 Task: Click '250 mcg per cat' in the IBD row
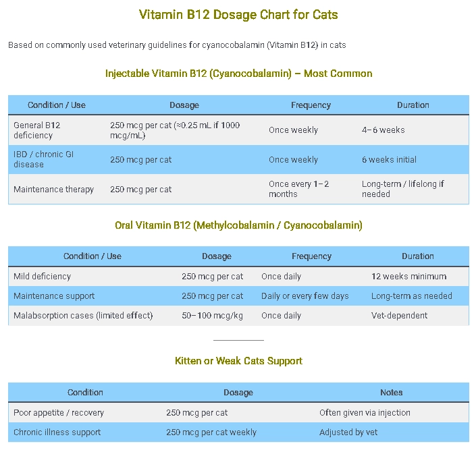pos(141,160)
